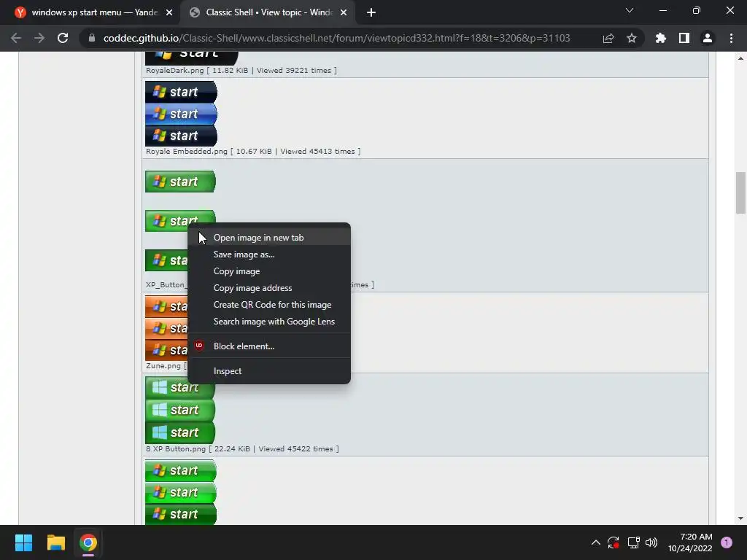Reload the page with the refresh icon
Screen dimensions: 747x560
(x=63, y=38)
